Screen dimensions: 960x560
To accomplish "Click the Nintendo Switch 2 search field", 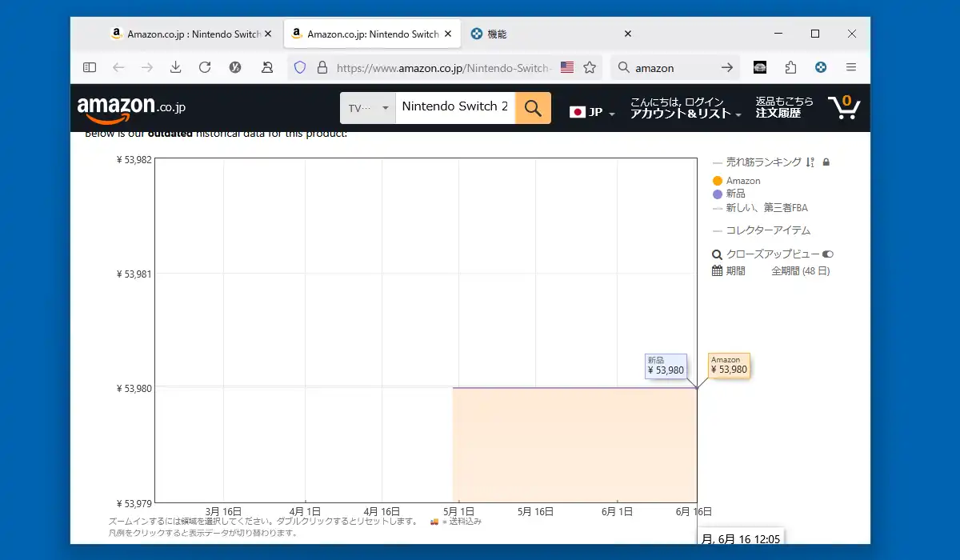I will (x=455, y=107).
